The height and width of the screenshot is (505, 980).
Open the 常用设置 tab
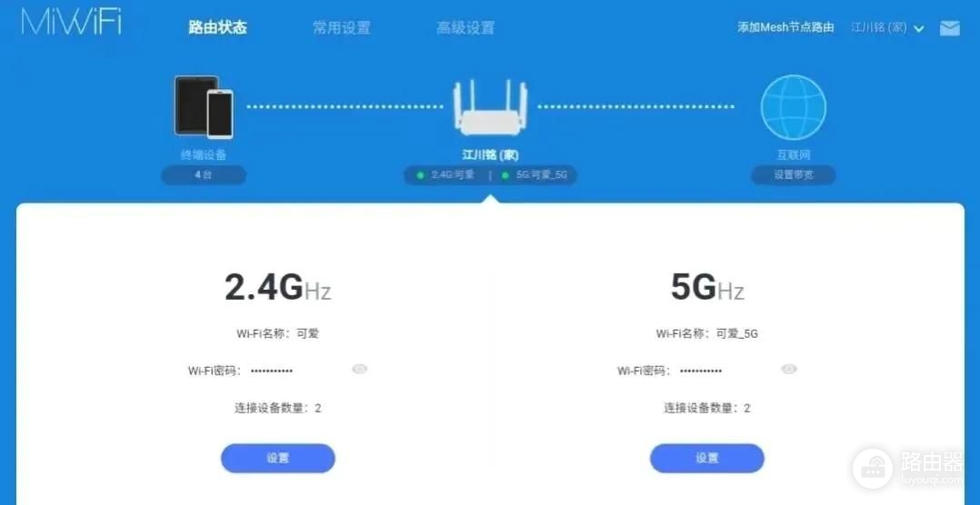point(341,27)
